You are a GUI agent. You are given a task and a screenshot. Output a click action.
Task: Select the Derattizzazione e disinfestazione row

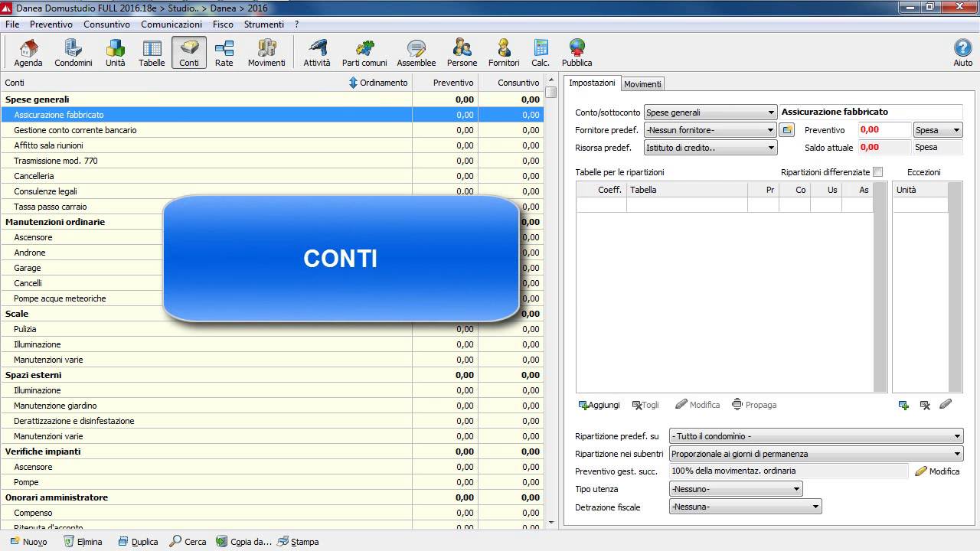(272, 421)
